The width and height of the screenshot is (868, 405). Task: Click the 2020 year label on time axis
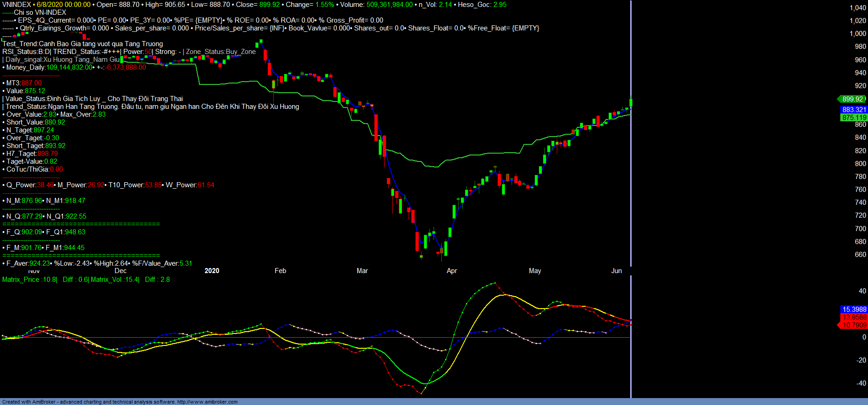coord(212,271)
